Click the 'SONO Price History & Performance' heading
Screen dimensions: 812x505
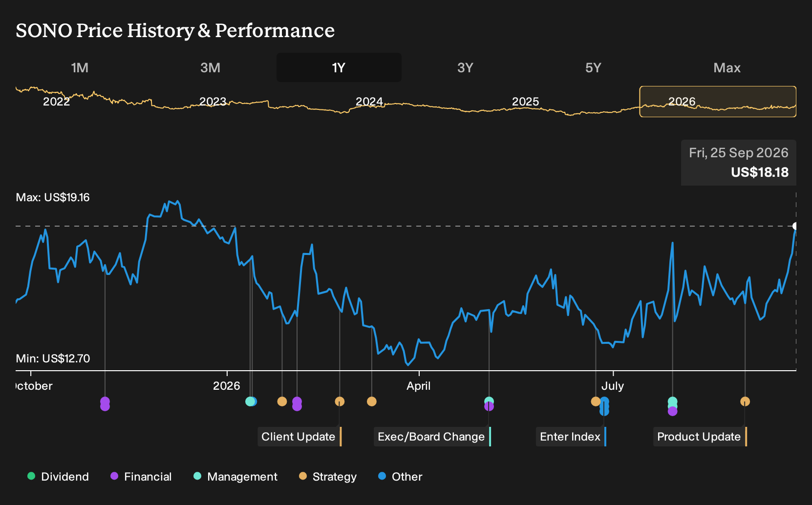point(175,30)
